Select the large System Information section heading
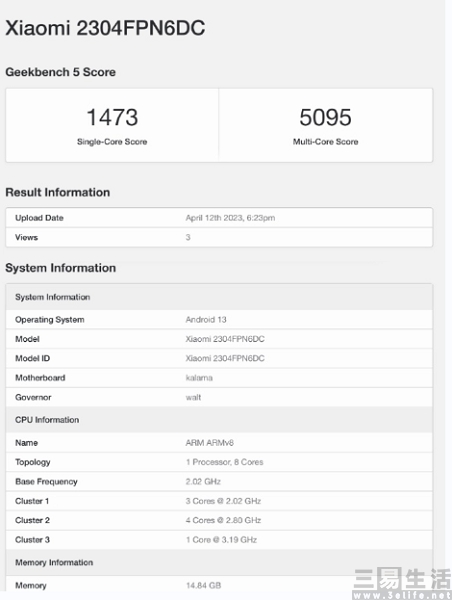 (x=60, y=268)
